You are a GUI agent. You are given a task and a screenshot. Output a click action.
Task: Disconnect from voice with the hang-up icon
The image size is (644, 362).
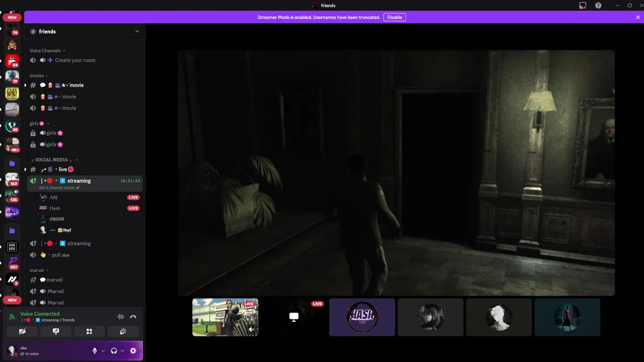(133, 317)
